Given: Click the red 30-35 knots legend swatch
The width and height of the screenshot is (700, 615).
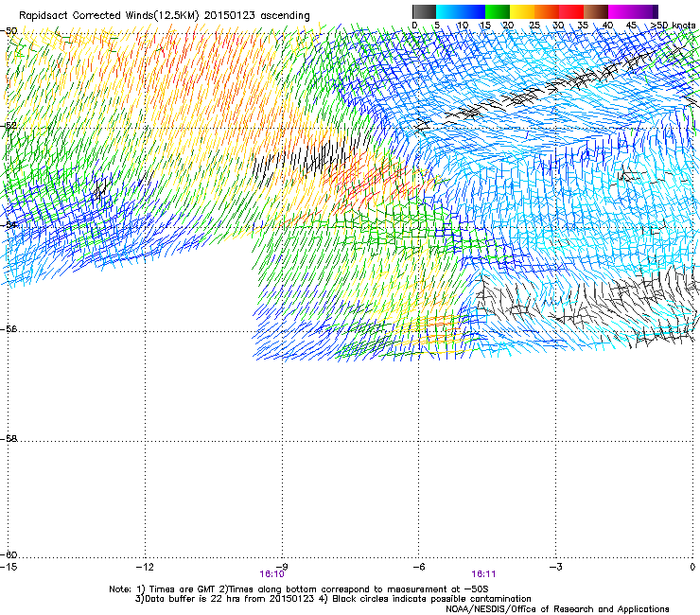Looking at the screenshot, I should click(x=571, y=11).
